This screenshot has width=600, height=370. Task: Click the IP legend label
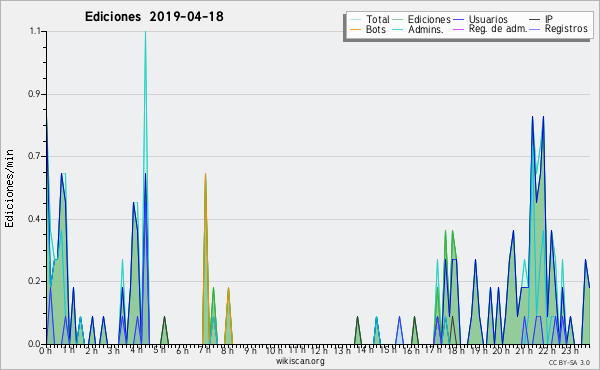click(x=549, y=19)
